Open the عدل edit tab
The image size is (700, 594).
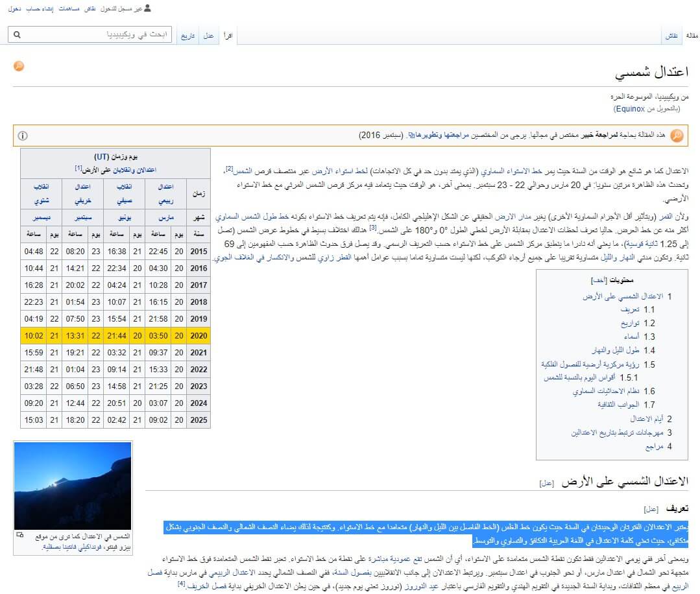tap(208, 36)
